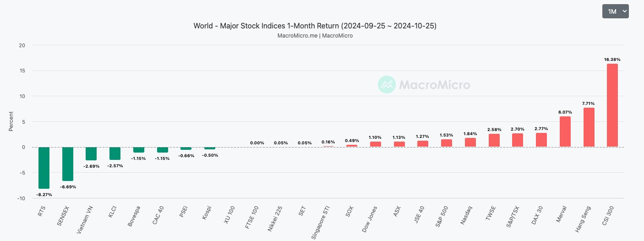Click the MacroMicro.me source subtitle

tap(315, 36)
